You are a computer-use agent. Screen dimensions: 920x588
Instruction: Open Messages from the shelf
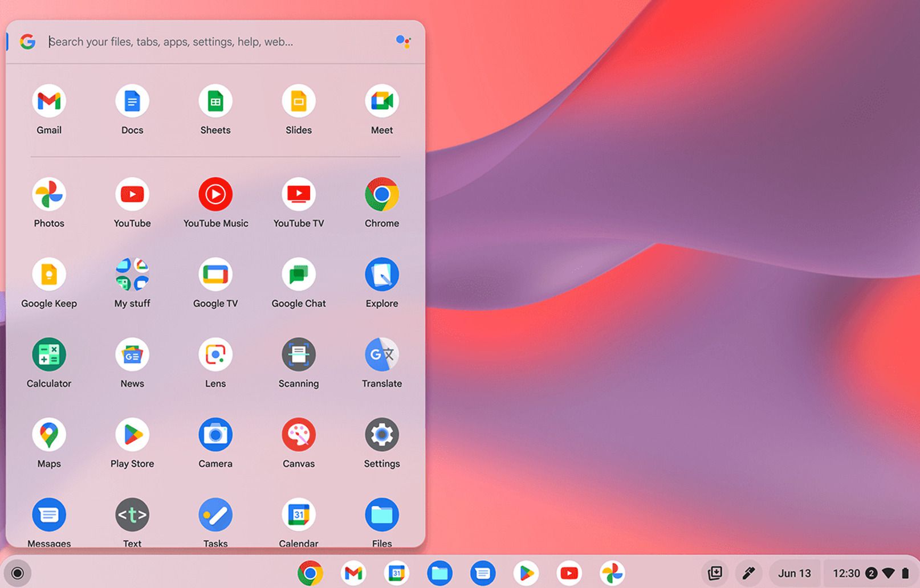click(x=483, y=573)
